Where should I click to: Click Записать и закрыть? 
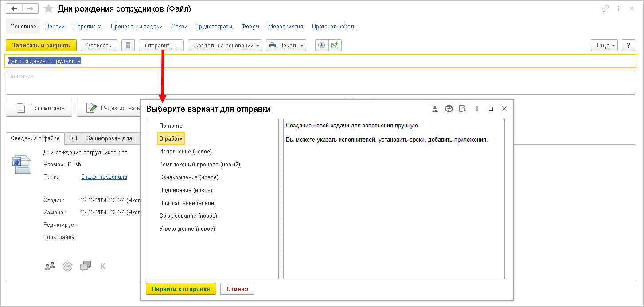41,45
